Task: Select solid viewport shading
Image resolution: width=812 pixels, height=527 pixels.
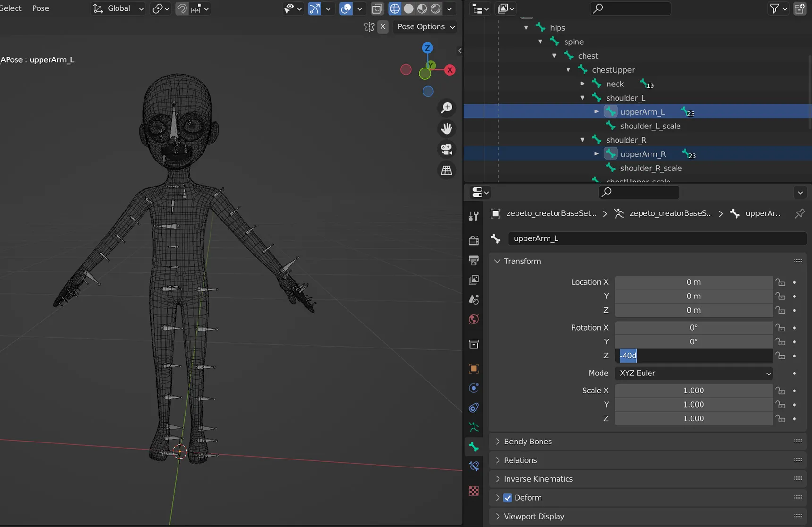Action: click(x=408, y=8)
